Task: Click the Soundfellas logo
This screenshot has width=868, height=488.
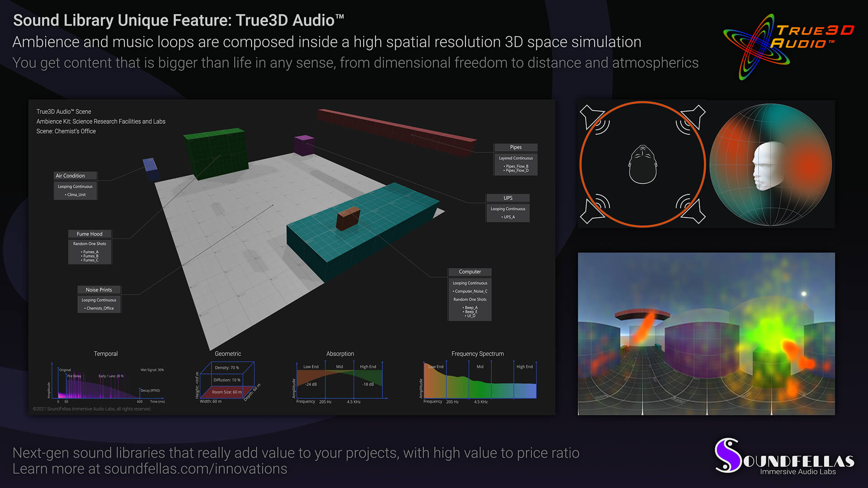Action: (x=784, y=456)
